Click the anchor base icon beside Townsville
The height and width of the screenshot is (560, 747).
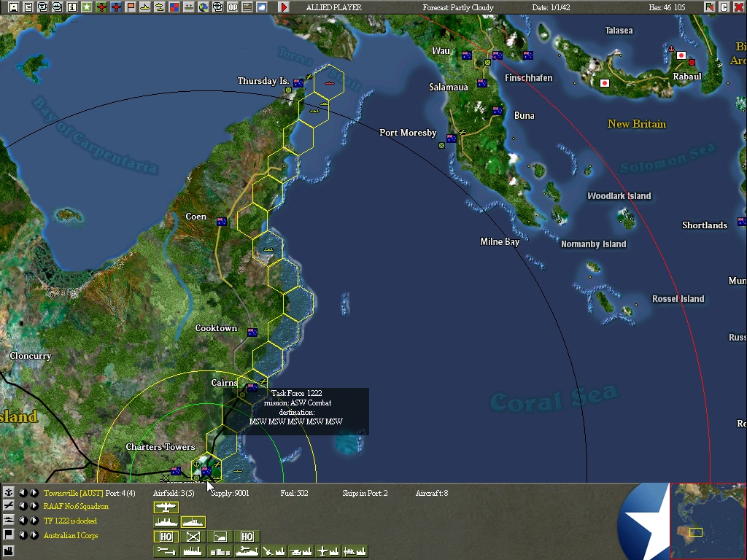pos(8,492)
